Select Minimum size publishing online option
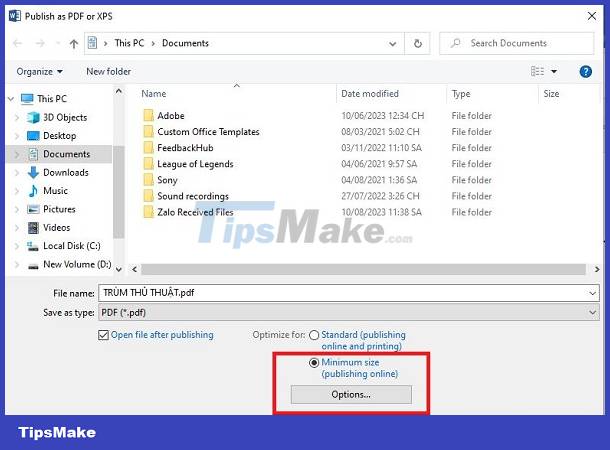 (x=314, y=362)
